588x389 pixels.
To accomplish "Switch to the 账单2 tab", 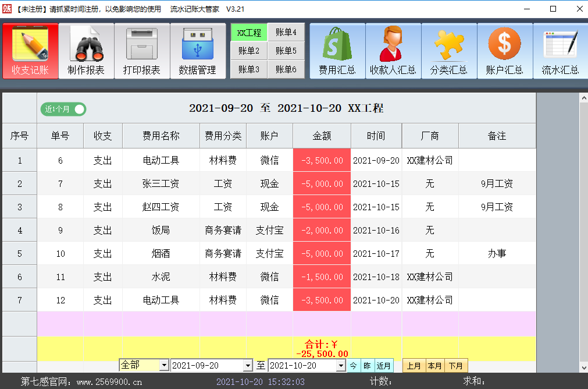I will point(249,51).
